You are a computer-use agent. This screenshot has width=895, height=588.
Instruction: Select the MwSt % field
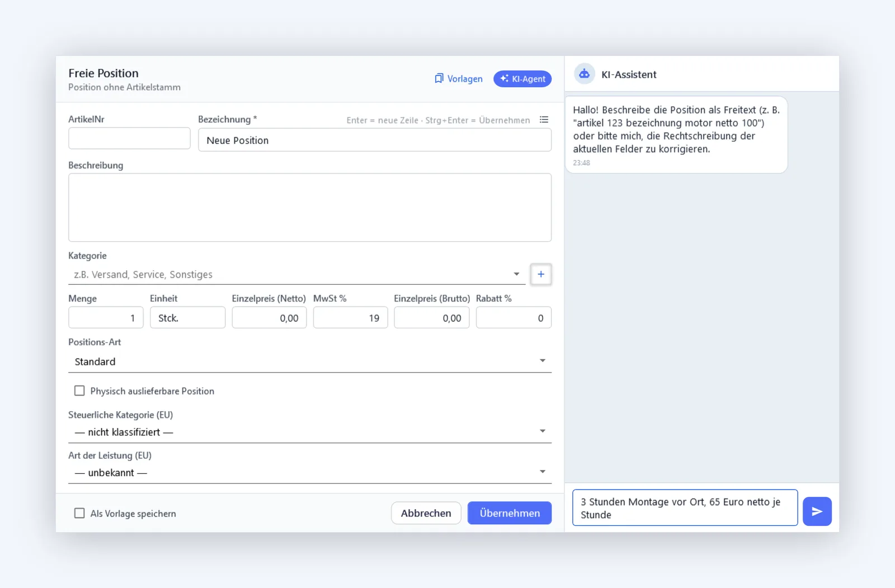(x=350, y=318)
